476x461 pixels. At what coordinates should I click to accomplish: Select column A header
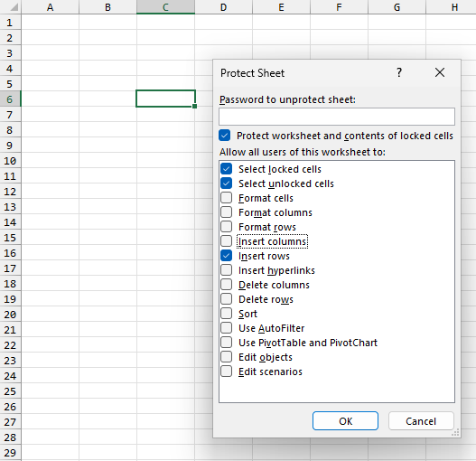click(50, 7)
